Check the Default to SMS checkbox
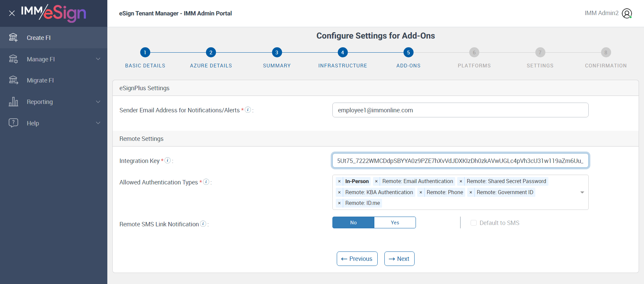 pyautogui.click(x=474, y=223)
